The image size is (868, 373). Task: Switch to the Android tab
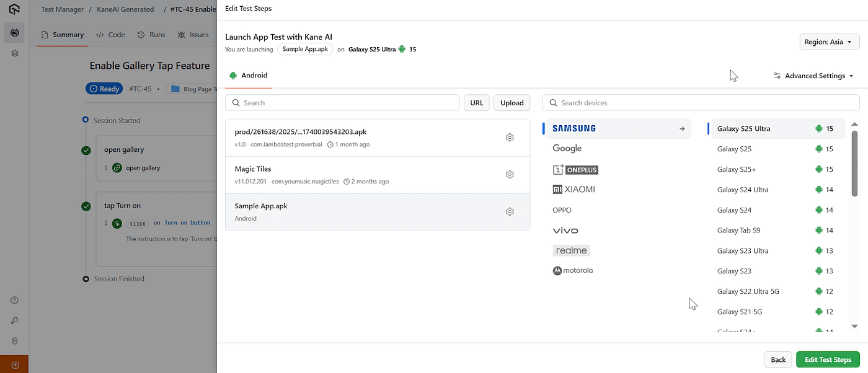[248, 76]
